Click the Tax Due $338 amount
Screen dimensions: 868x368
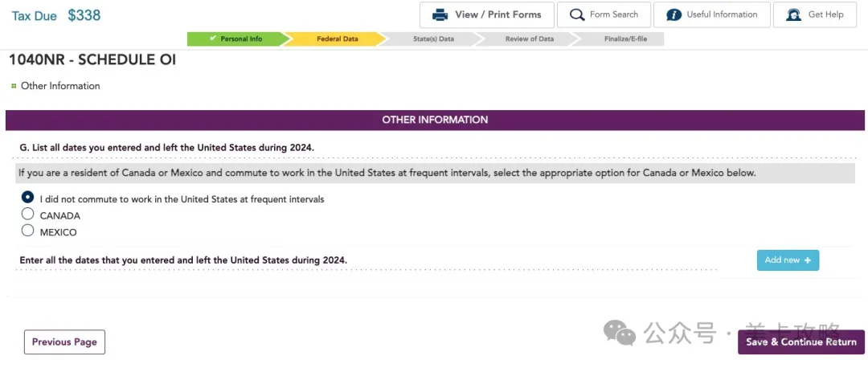pos(84,15)
